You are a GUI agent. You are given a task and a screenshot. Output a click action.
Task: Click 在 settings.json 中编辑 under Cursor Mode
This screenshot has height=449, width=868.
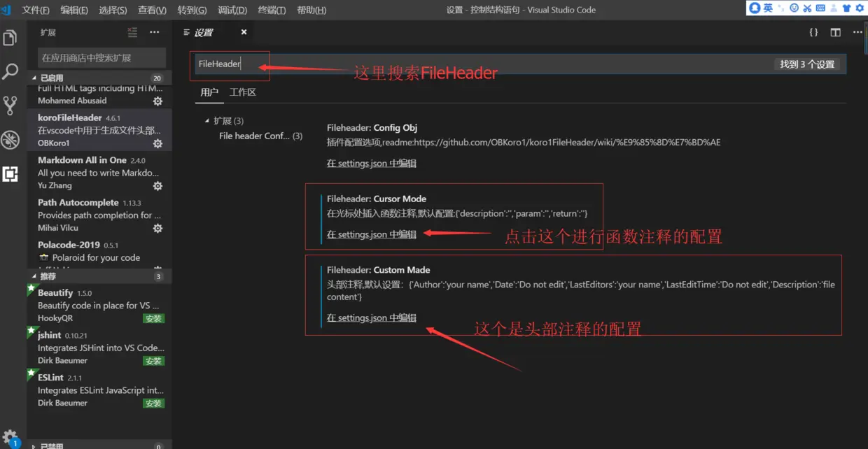pos(371,234)
